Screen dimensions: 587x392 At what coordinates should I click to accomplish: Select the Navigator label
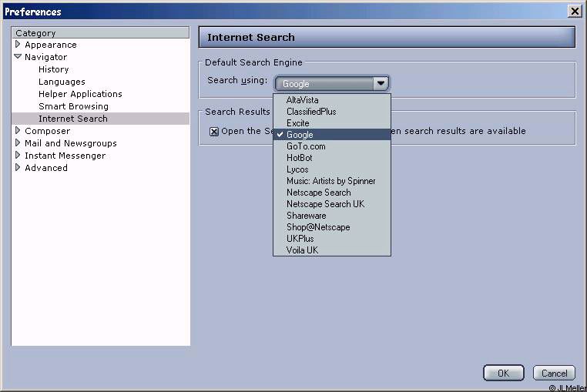tap(45, 57)
